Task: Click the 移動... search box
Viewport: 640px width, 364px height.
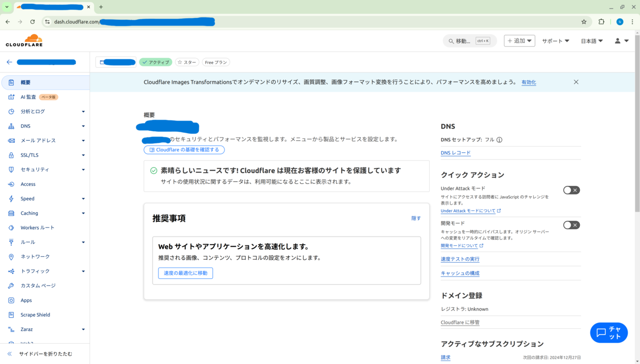Action: [x=469, y=41]
